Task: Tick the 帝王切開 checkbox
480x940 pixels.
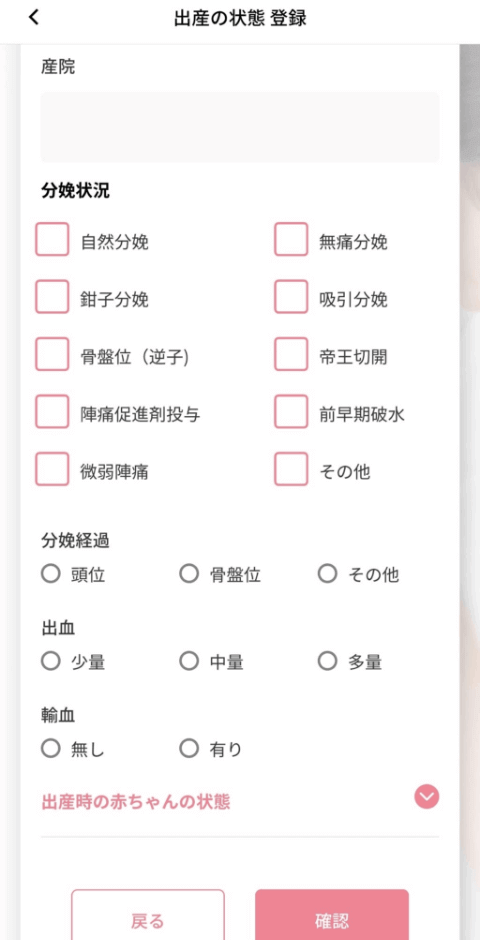Action: (x=291, y=354)
